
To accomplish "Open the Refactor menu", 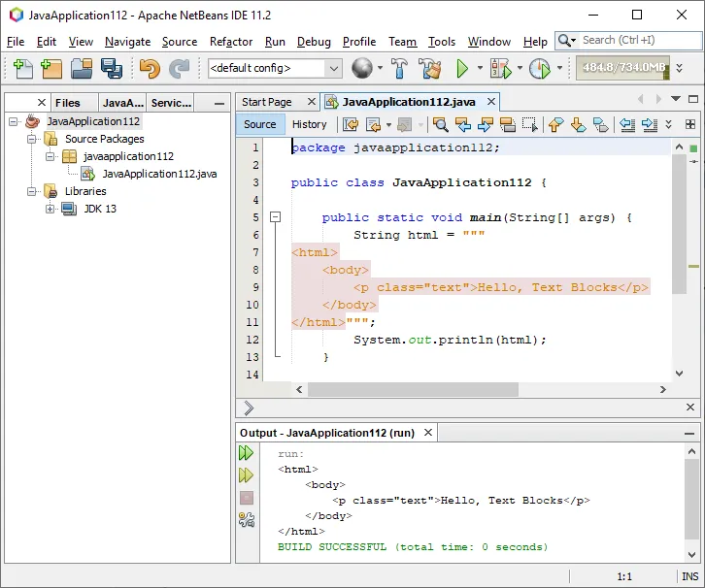I will [230, 42].
